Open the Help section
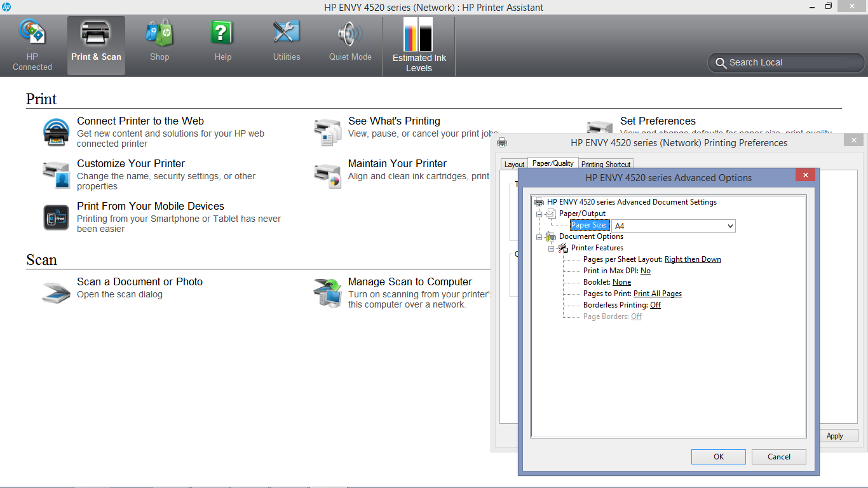The height and width of the screenshot is (488, 868). (x=222, y=44)
